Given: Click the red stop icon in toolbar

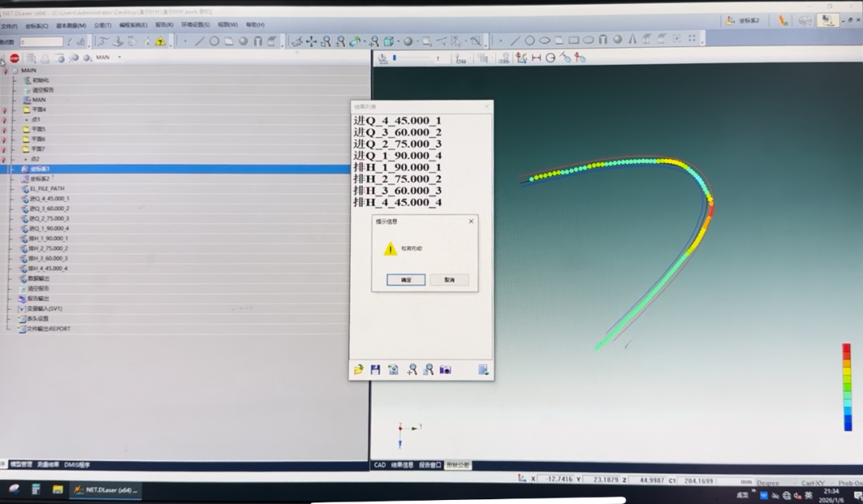Looking at the screenshot, I should point(14,58).
